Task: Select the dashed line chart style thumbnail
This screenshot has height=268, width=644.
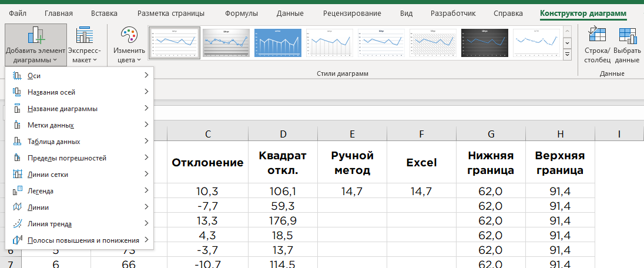Action: [x=537, y=43]
